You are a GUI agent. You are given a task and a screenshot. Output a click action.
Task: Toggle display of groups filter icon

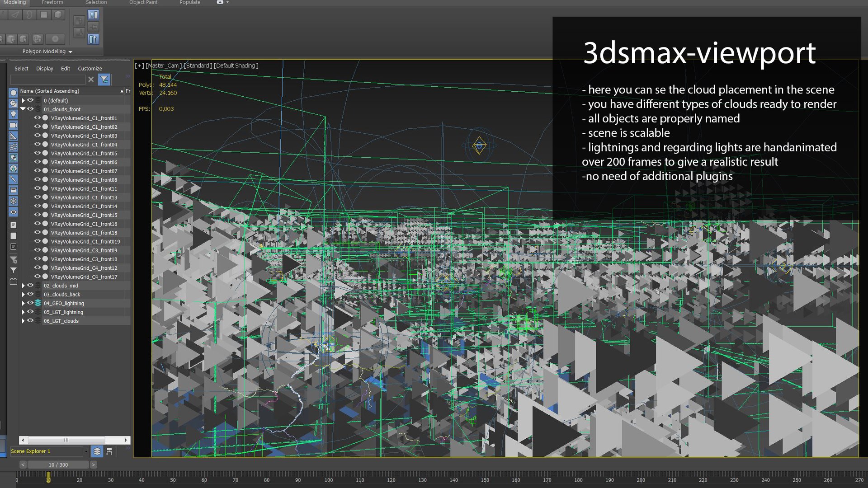click(14, 158)
